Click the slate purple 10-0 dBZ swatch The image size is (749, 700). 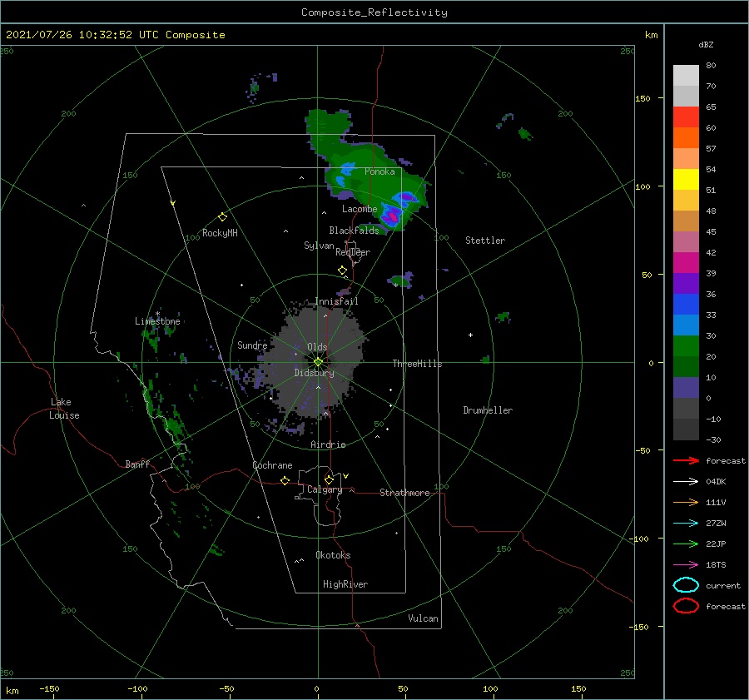686,388
